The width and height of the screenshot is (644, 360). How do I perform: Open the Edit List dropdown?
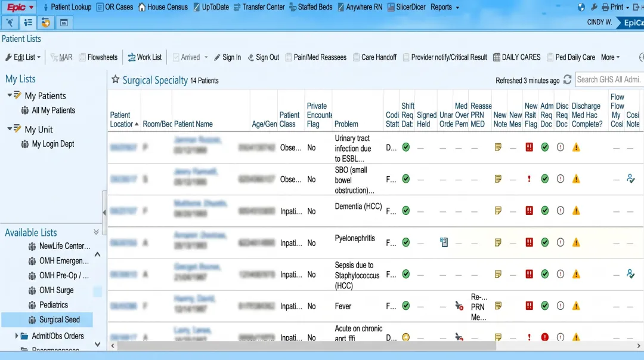23,57
